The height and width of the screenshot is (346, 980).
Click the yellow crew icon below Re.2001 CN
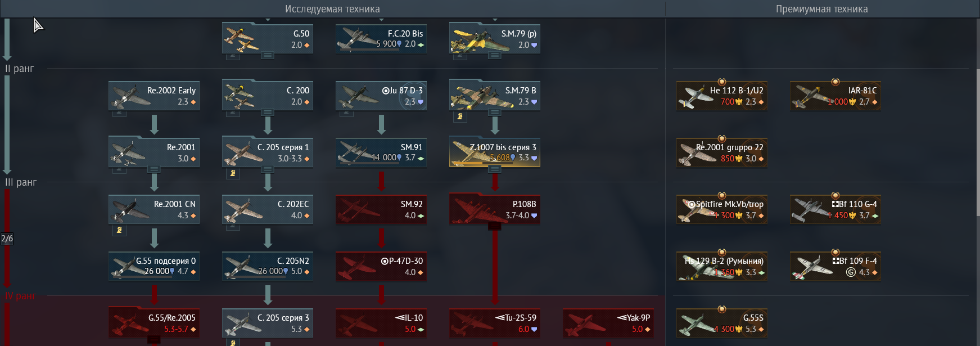119,230
